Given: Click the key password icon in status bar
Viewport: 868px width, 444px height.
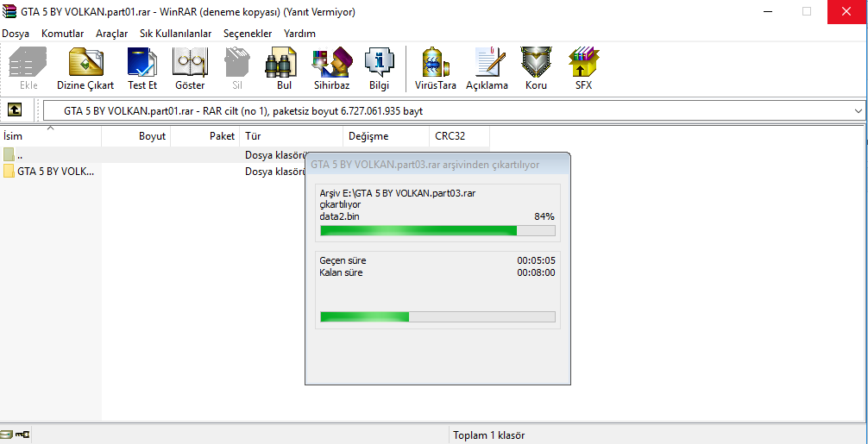Looking at the screenshot, I should coord(22,434).
